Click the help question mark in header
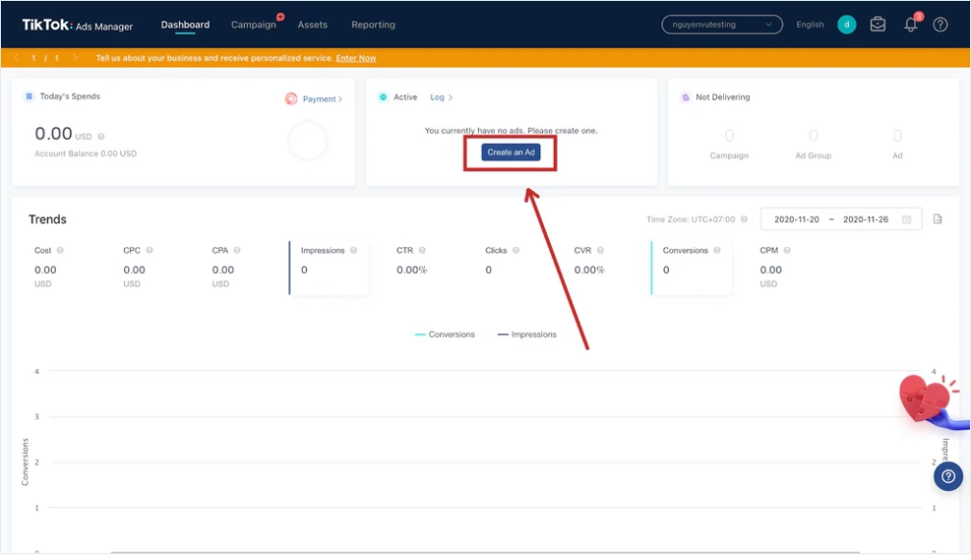This screenshot has height=560, width=971. [x=940, y=25]
